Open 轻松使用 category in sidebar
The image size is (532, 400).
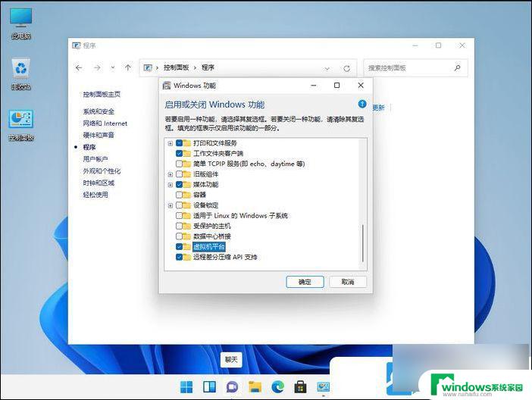coord(95,195)
